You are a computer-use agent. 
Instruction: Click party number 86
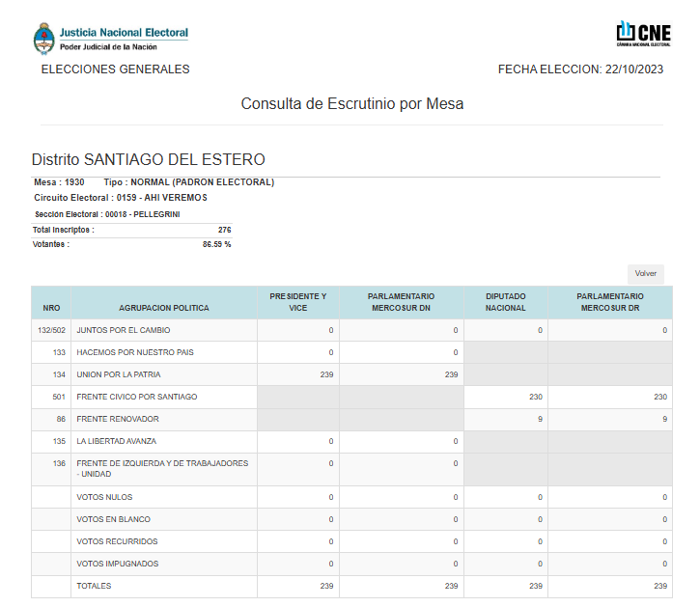[61, 419]
